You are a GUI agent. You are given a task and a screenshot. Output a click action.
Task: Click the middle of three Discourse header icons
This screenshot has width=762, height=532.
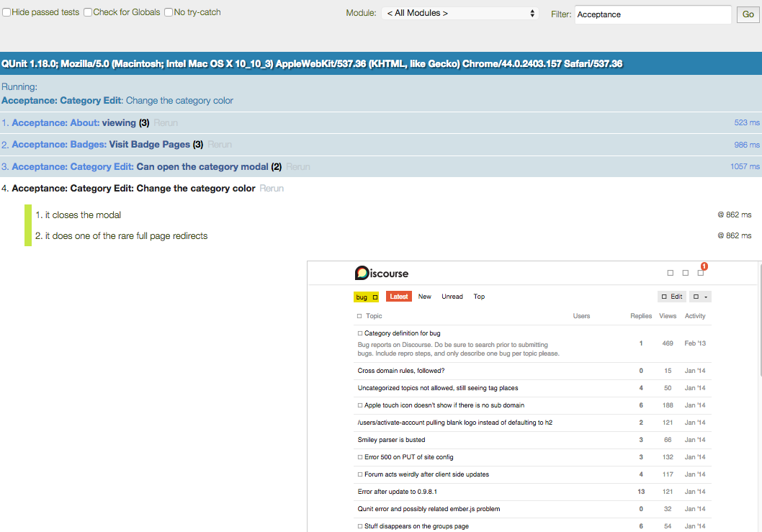click(x=685, y=273)
